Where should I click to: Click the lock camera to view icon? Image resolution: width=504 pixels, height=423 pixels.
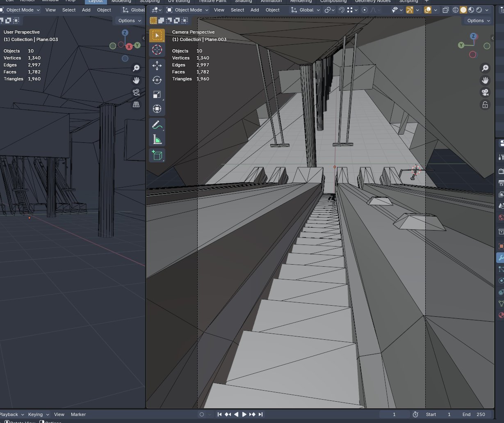coord(485,105)
